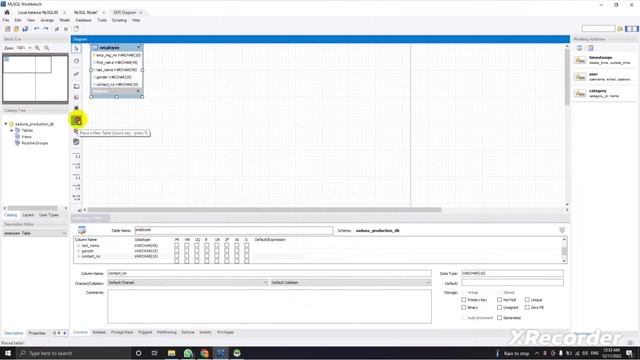Click the Table Name input field
The width and height of the screenshot is (640, 360).
pos(233,230)
